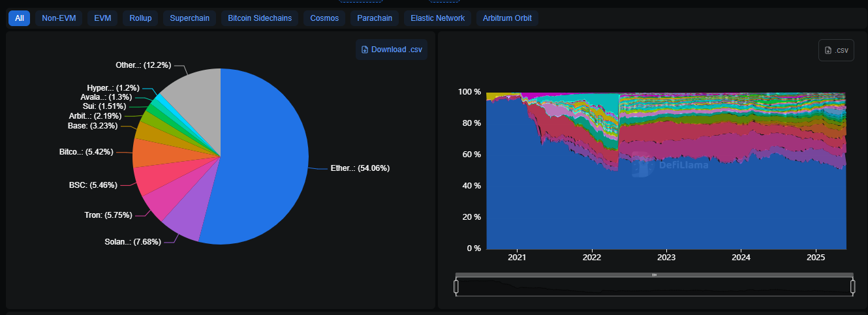Click the left handle of time range slider
The image size is (868, 315).
[456, 286]
